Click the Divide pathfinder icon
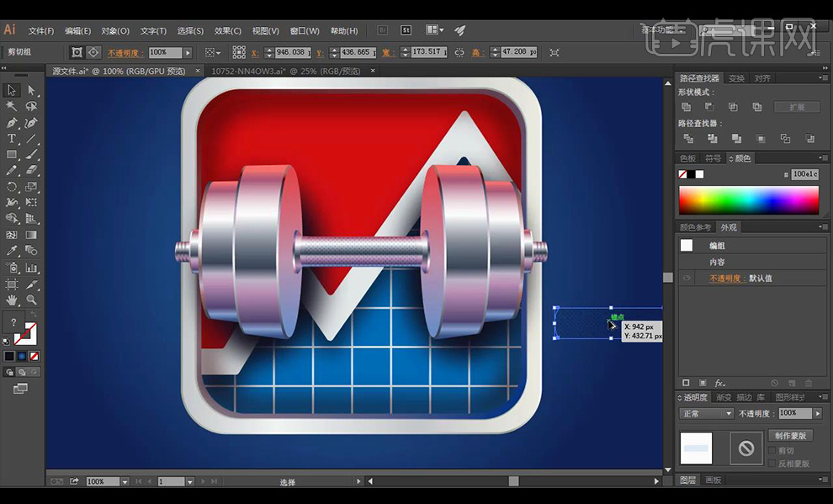Image resolution: width=833 pixels, height=504 pixels. (688, 139)
